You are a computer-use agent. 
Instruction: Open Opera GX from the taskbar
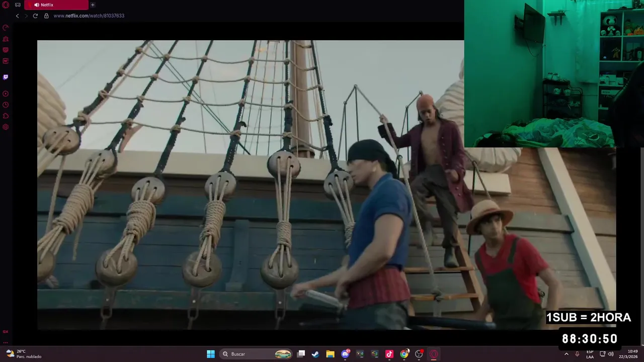434,354
